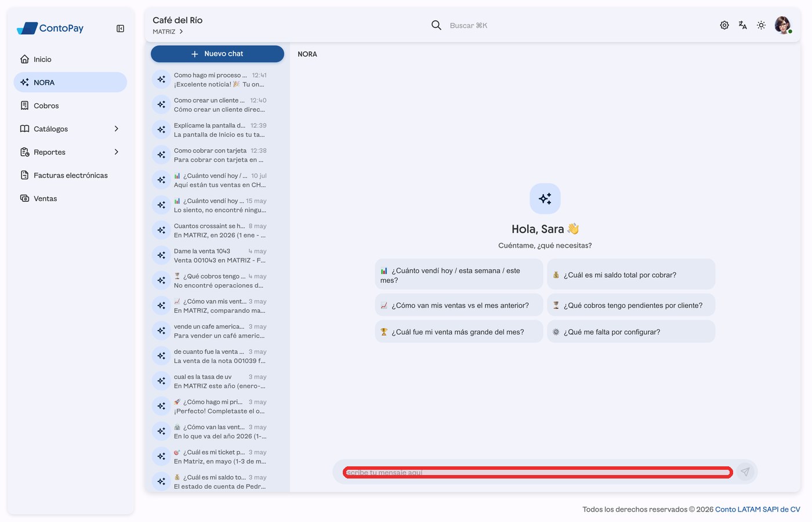The image size is (812, 522).
Task: Focus the message input box
Action: tap(538, 473)
